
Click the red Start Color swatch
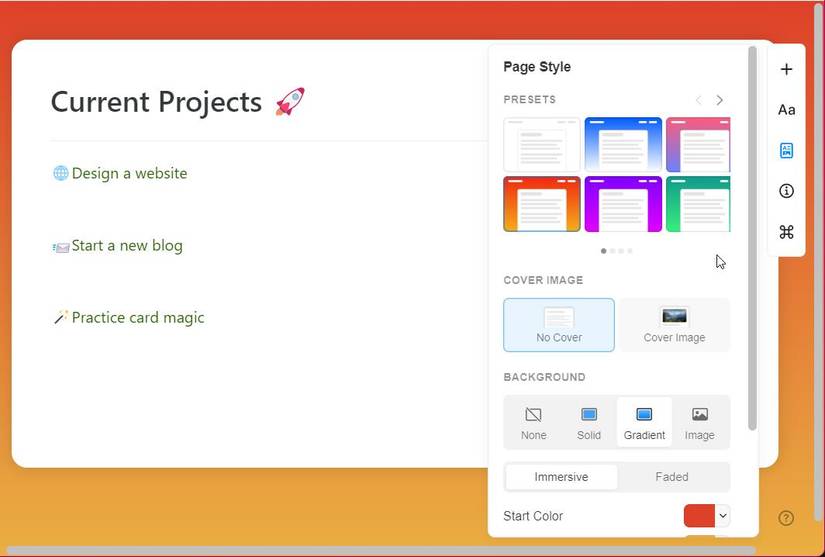(699, 516)
